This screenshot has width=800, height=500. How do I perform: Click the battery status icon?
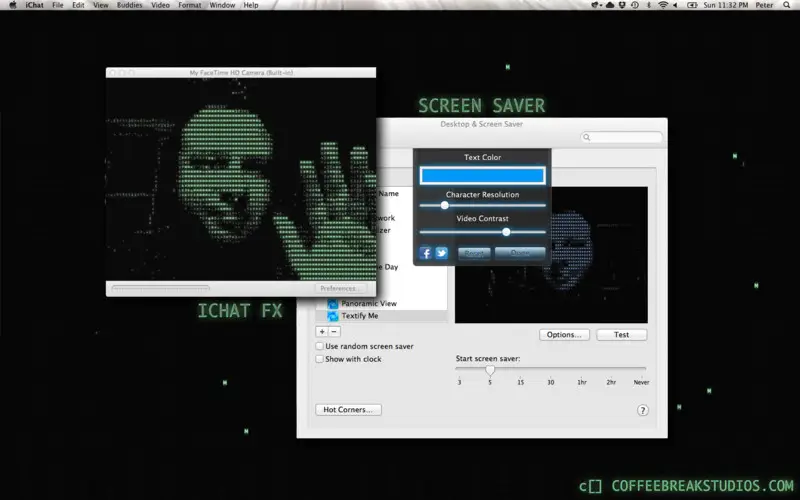[692, 5]
